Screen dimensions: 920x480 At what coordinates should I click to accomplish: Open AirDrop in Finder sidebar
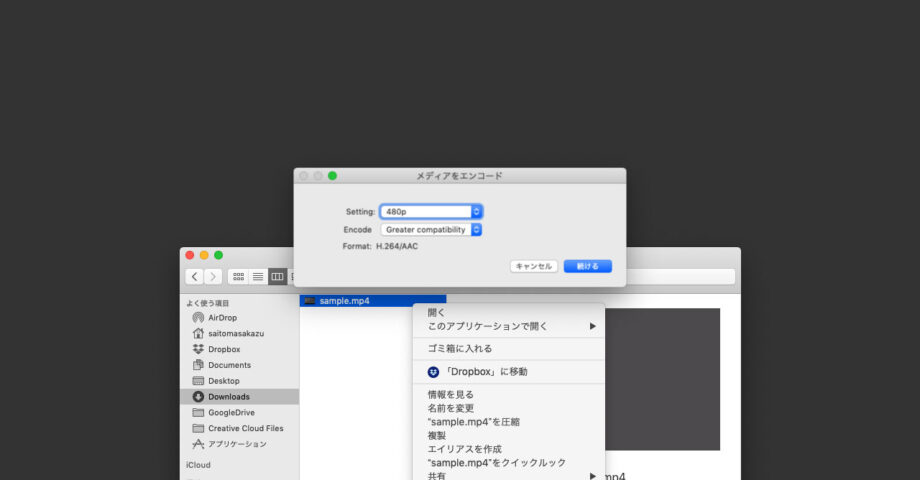239,317
